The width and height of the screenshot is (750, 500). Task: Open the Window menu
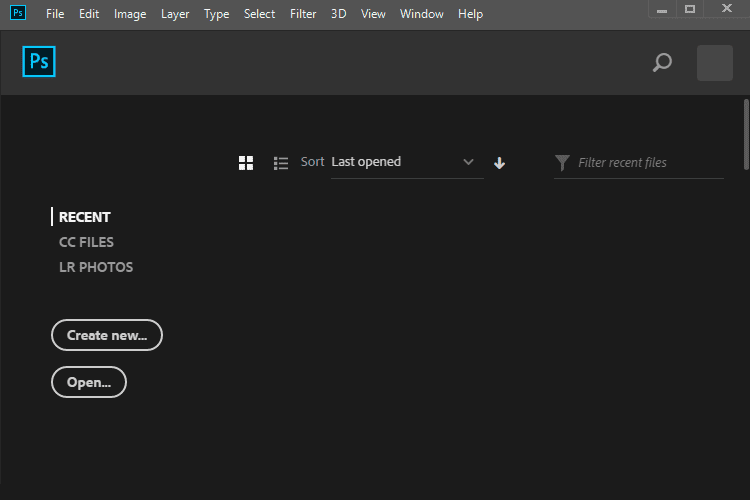tap(421, 14)
